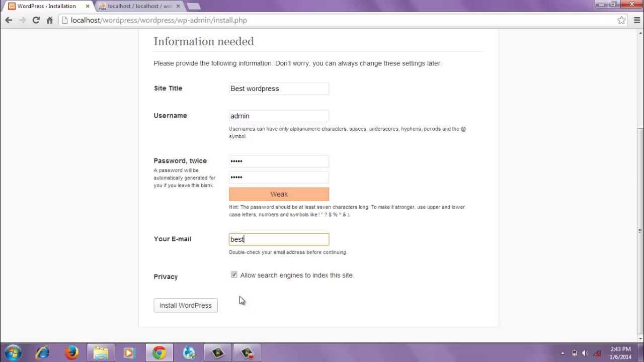Focus the first password field
This screenshot has height=362, width=644.
[279, 161]
